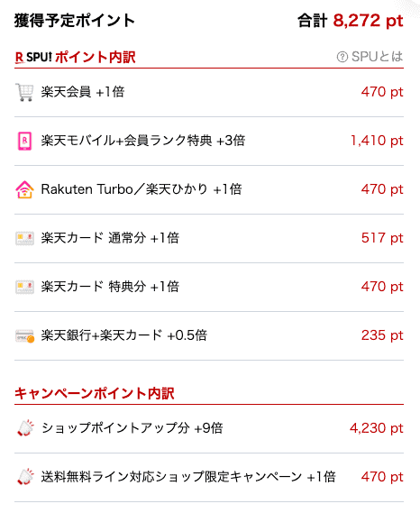420x513 pixels.
Task: Click the pink Rakuten Mobile phone icon
Action: 24,141
